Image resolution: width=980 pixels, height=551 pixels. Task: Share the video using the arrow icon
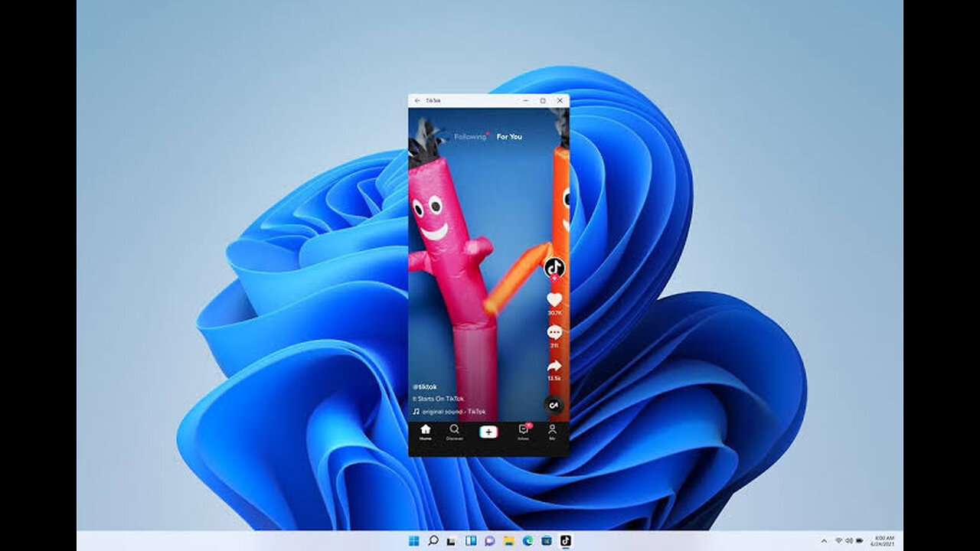(x=554, y=366)
